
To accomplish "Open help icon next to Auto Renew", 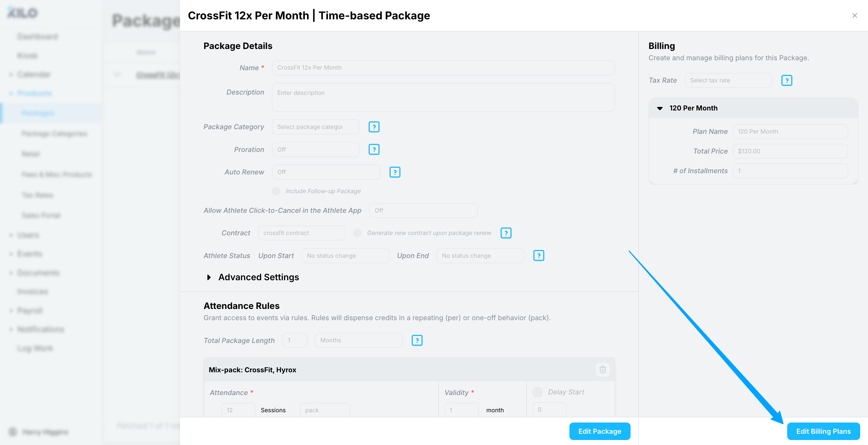I will point(395,172).
